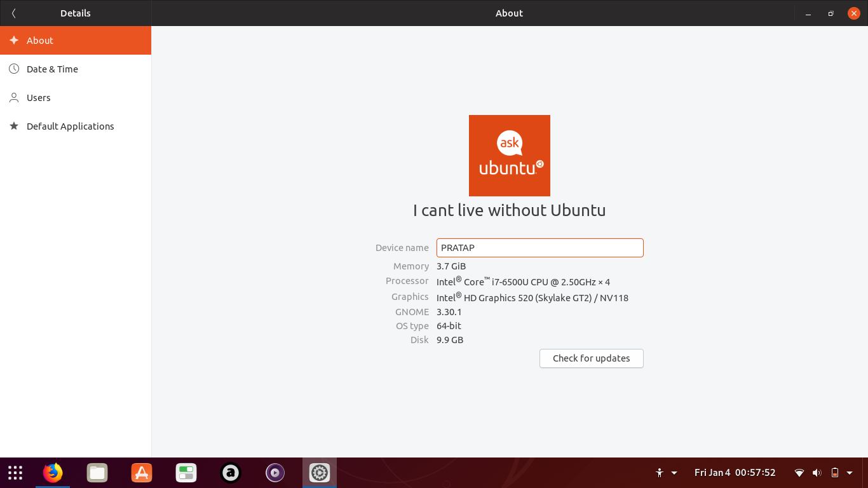Expand the accessibility dropdown arrow
Image resolution: width=868 pixels, height=488 pixels.
(x=674, y=473)
